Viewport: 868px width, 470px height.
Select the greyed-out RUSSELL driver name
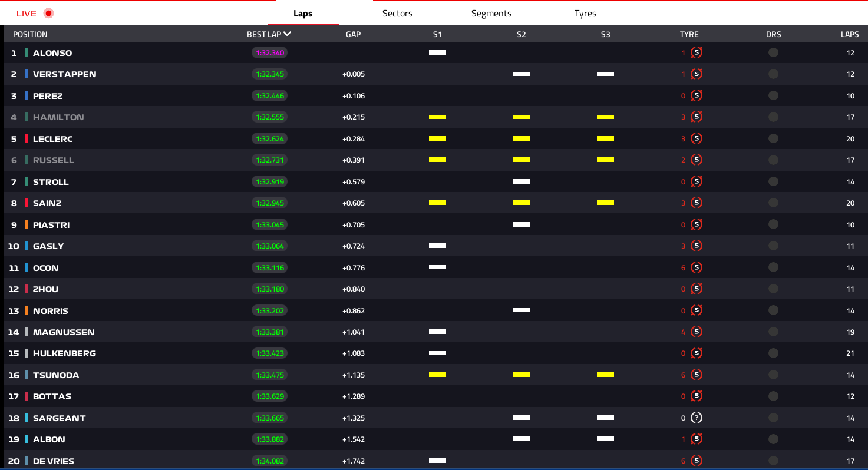pyautogui.click(x=54, y=160)
